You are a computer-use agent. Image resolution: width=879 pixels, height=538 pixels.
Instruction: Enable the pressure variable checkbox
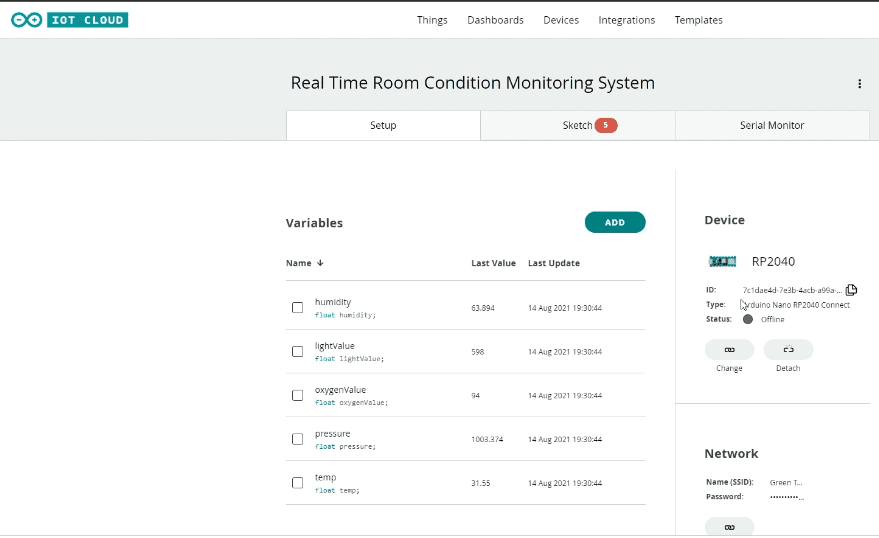(297, 439)
